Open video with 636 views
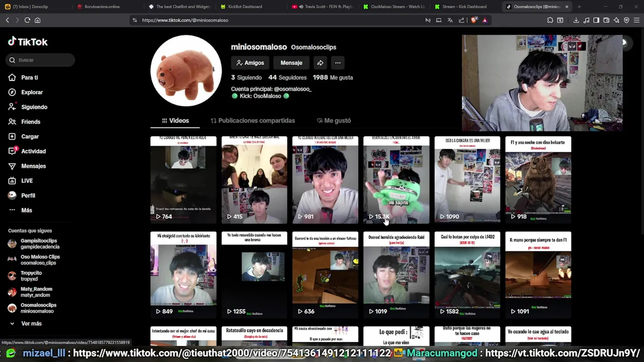The image size is (644, 362). (325, 275)
